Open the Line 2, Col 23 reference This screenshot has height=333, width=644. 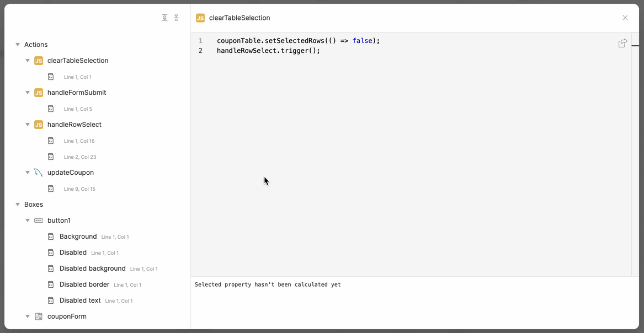click(79, 157)
